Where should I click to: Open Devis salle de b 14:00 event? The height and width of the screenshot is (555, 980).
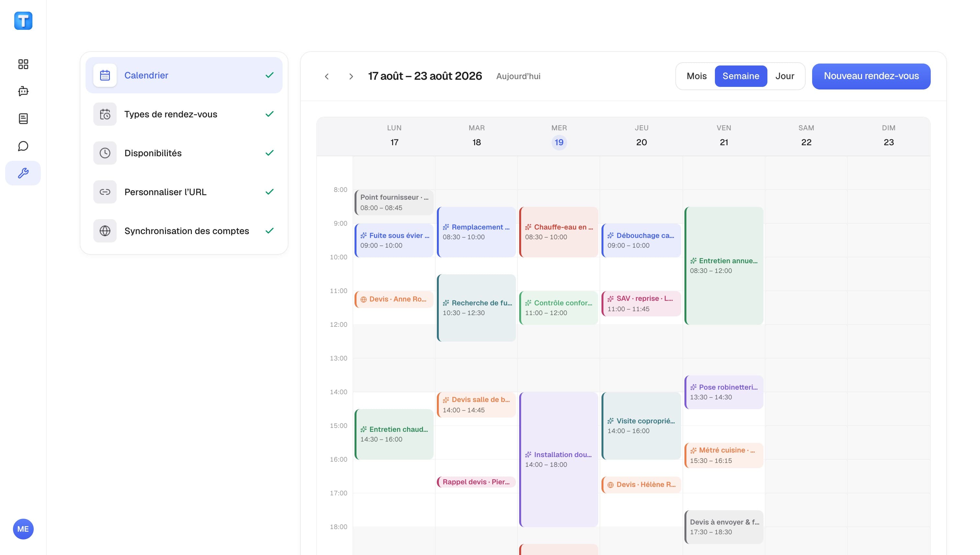[x=476, y=405]
